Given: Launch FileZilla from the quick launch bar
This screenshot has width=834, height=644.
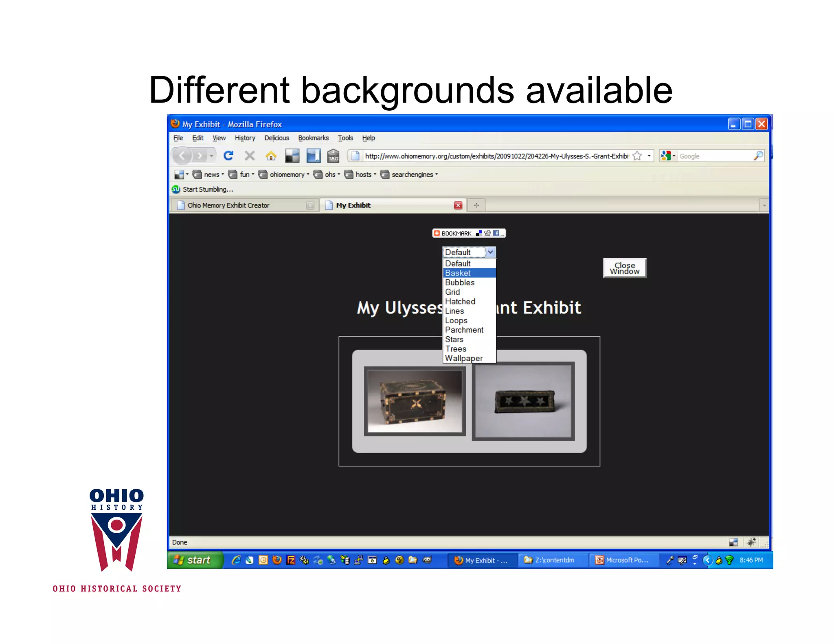Looking at the screenshot, I should pos(290,560).
